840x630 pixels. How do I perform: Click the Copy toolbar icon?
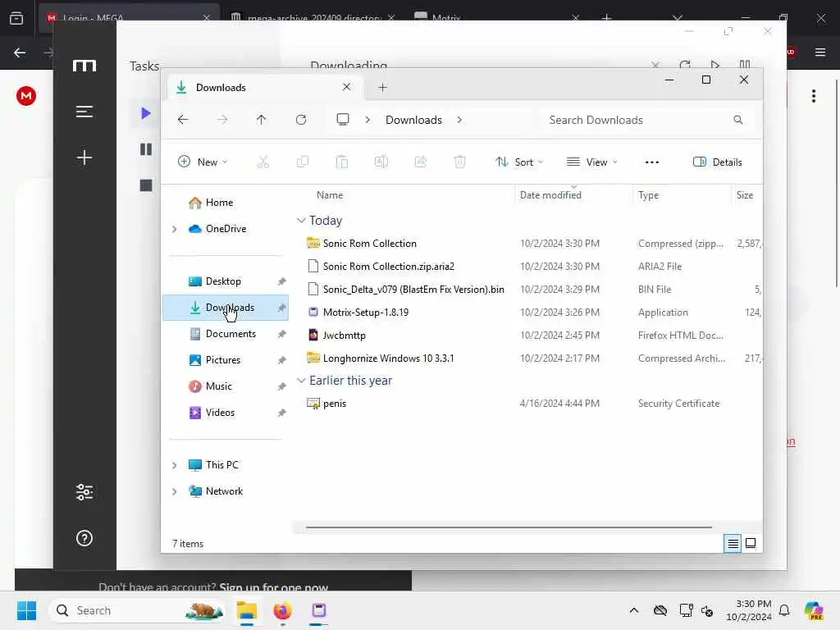point(303,162)
